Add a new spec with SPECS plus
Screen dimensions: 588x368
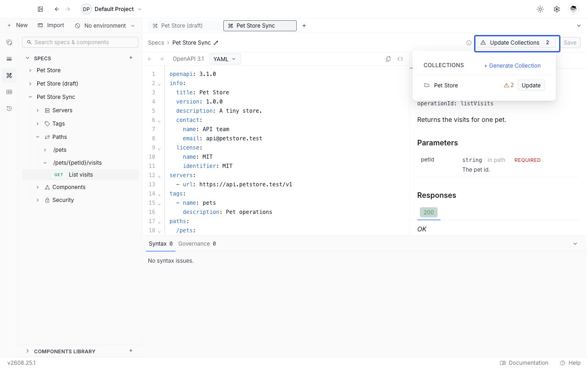131,58
